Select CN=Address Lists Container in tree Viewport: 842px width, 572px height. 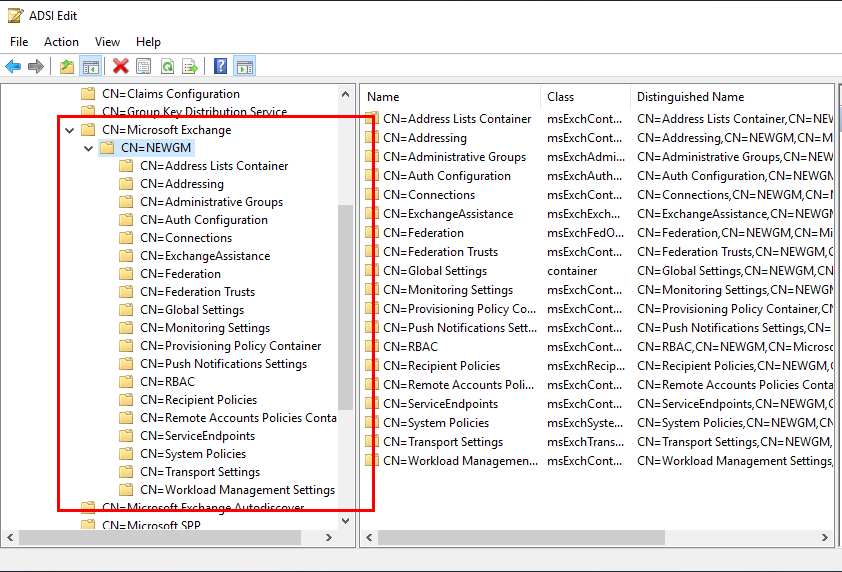click(214, 166)
